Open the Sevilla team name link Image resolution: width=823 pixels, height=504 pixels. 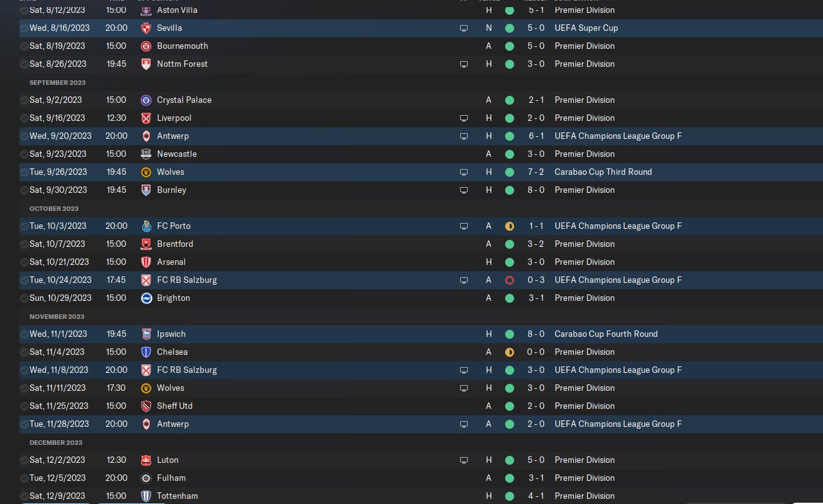[169, 28]
